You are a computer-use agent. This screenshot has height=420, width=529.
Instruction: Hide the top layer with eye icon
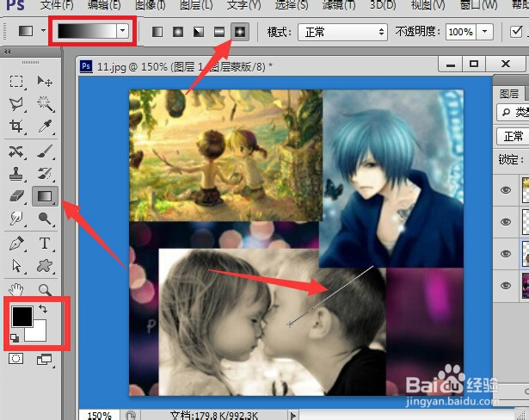click(x=506, y=190)
